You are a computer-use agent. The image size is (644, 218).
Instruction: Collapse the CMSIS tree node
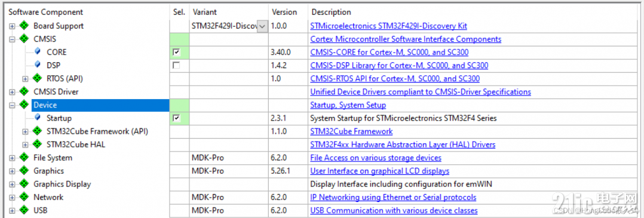click(13, 39)
